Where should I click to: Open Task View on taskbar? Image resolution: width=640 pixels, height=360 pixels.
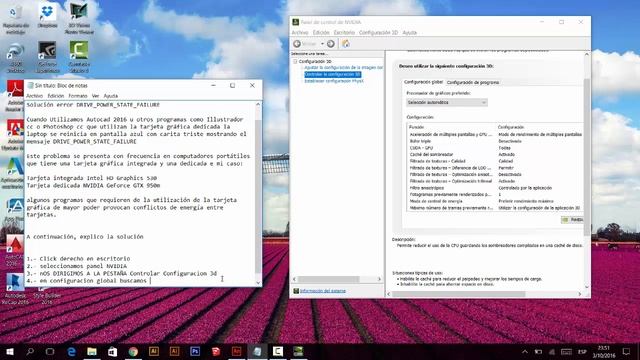[50, 351]
